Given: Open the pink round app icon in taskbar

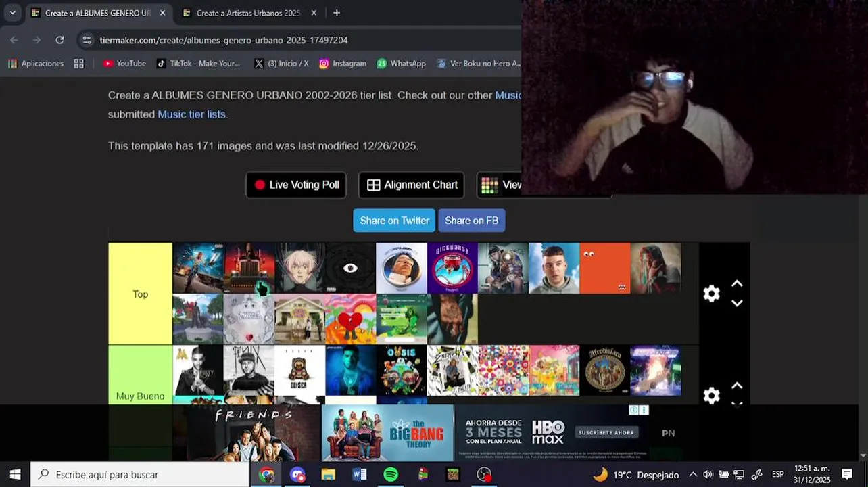Looking at the screenshot, I should point(297,475).
